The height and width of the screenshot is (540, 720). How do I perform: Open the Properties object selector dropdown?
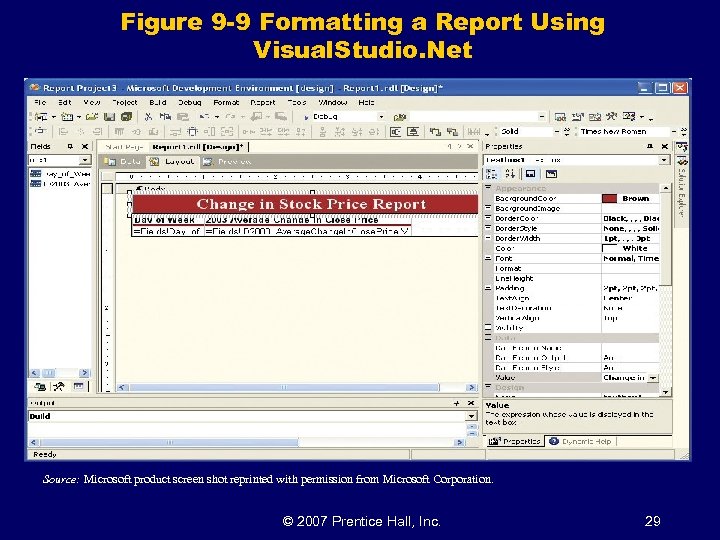click(x=664, y=160)
